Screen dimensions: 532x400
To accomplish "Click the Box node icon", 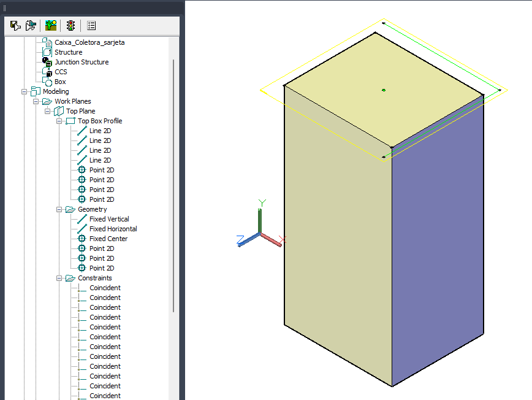I will pos(47,82).
